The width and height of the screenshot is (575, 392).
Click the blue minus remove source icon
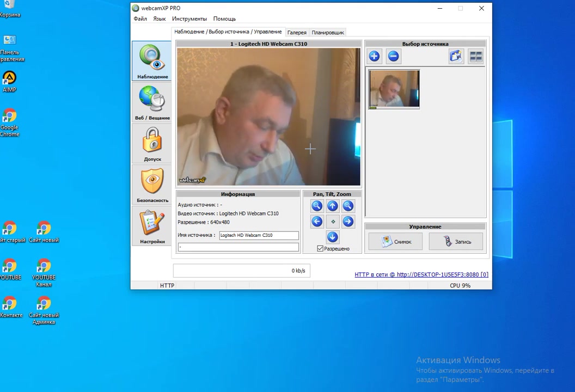393,56
